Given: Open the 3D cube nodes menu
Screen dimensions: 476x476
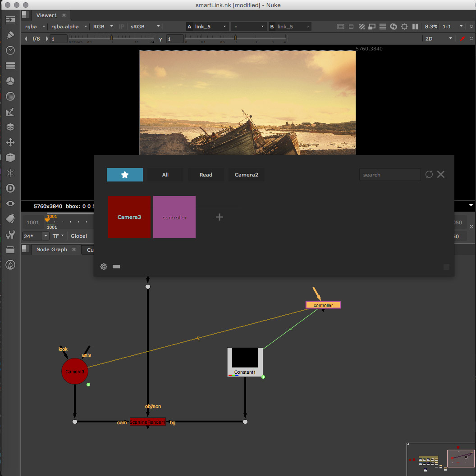Looking at the screenshot, I should coord(10,158).
